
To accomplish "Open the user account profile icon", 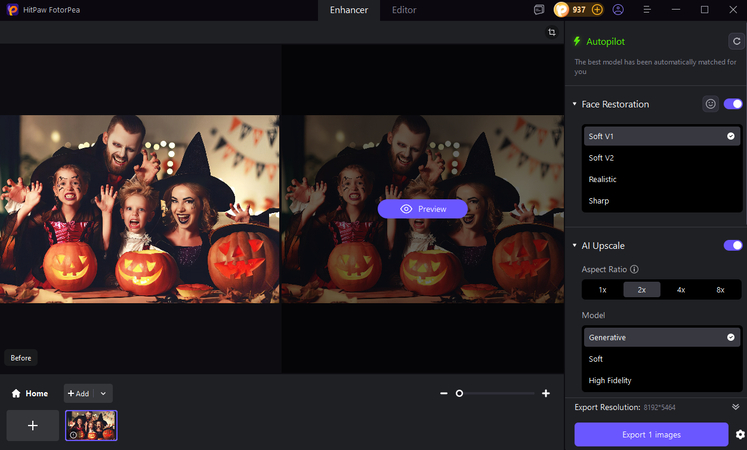I will coord(618,10).
